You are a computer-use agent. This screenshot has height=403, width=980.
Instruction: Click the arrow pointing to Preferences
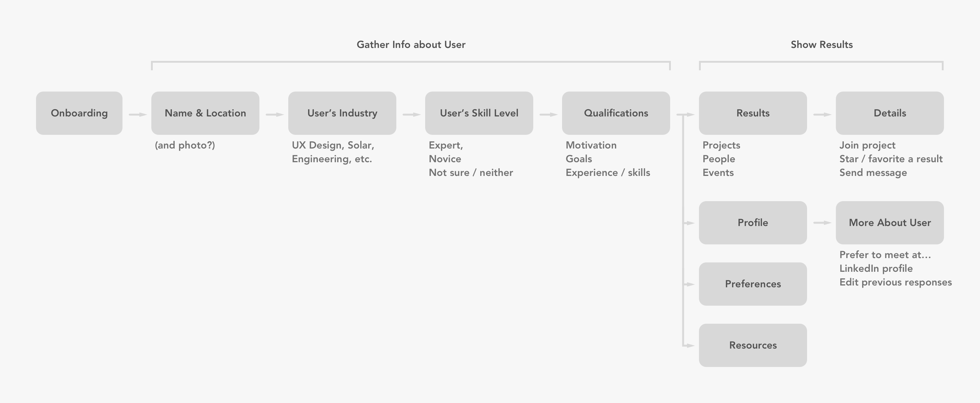(x=689, y=284)
